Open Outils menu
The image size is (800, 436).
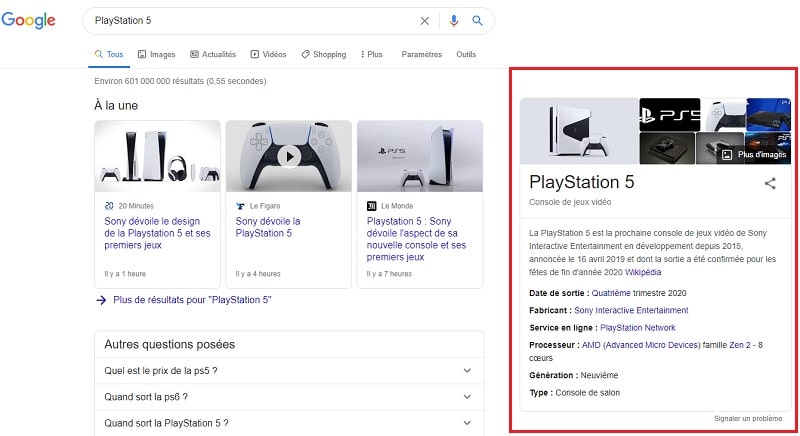(x=466, y=55)
